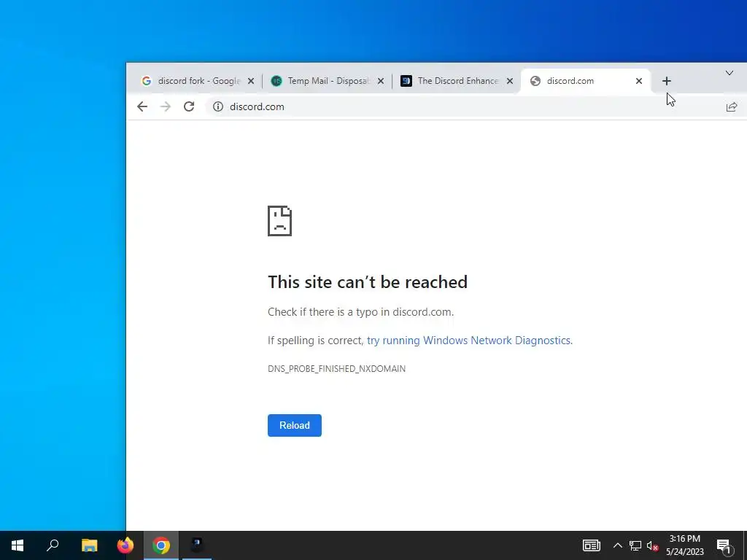
Task: Click the share page icon
Action: tap(731, 106)
